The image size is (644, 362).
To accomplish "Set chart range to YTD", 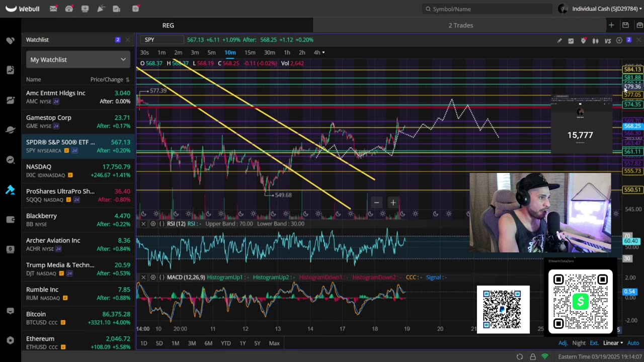I will pyautogui.click(x=225, y=343).
